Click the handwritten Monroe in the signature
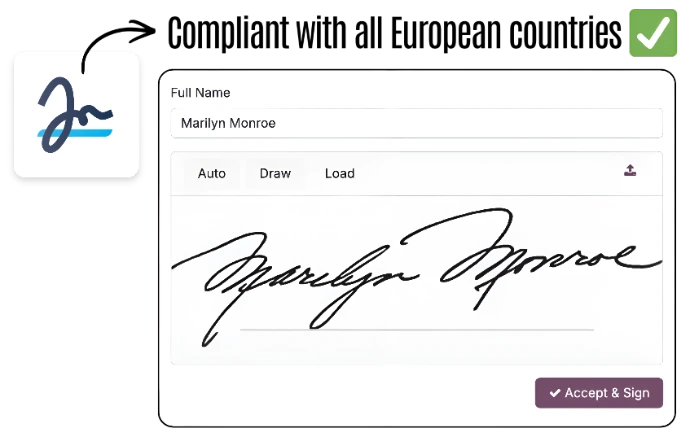This screenshot has width=690, height=437. click(x=541, y=260)
